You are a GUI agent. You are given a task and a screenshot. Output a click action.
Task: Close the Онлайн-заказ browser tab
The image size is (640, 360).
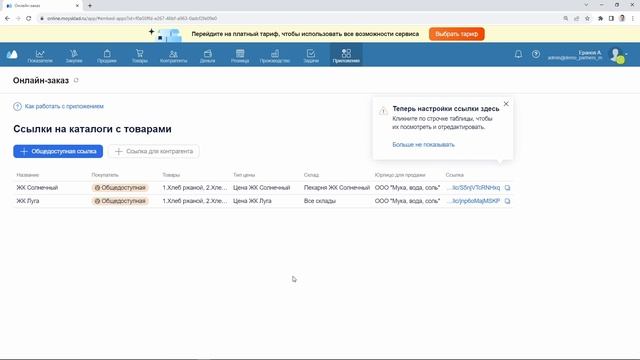point(77,6)
